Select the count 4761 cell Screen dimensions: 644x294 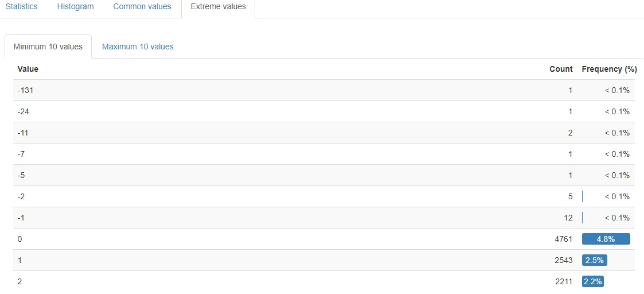tap(564, 239)
